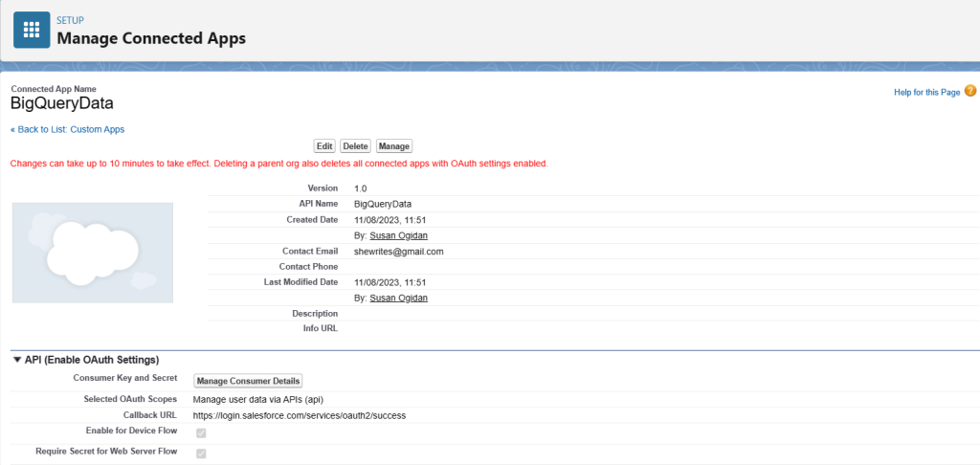Click the cloud logo placeholder image
980x465 pixels.
[x=93, y=253]
